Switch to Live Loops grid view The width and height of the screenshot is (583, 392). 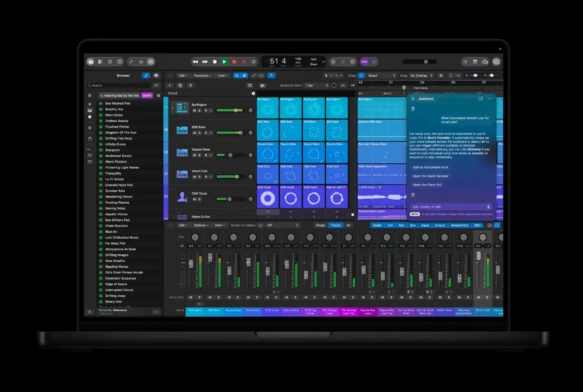(x=237, y=75)
